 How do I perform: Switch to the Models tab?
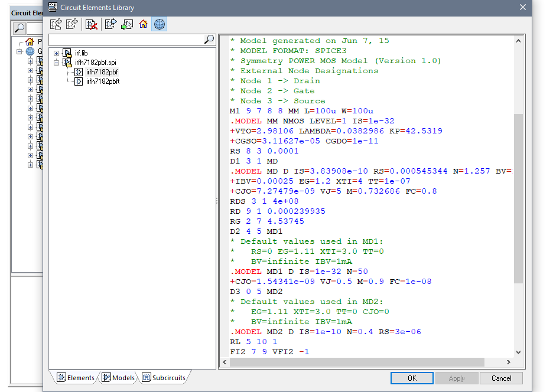pyautogui.click(x=118, y=378)
